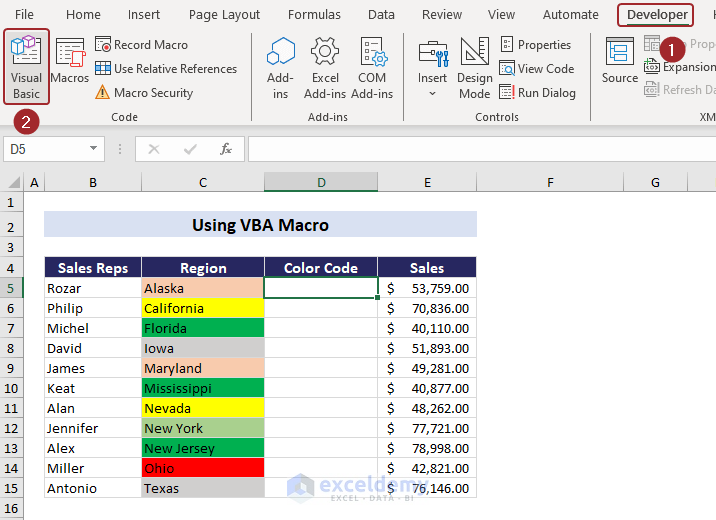Select row 5 header
This screenshot has width=716, height=520.
[11, 288]
